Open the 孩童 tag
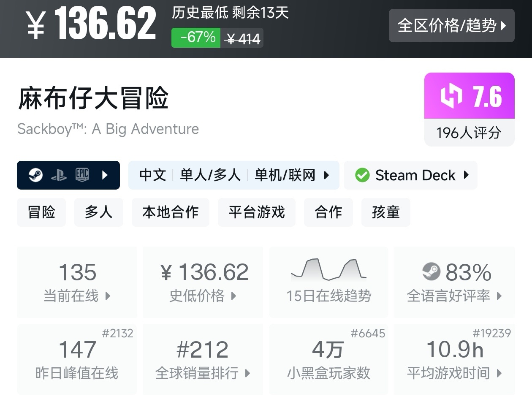 click(385, 212)
